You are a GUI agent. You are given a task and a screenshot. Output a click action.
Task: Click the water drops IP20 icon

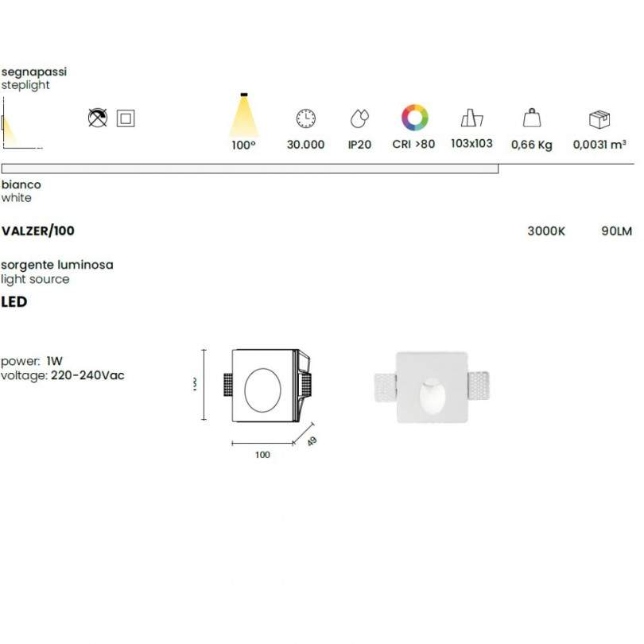click(359, 118)
